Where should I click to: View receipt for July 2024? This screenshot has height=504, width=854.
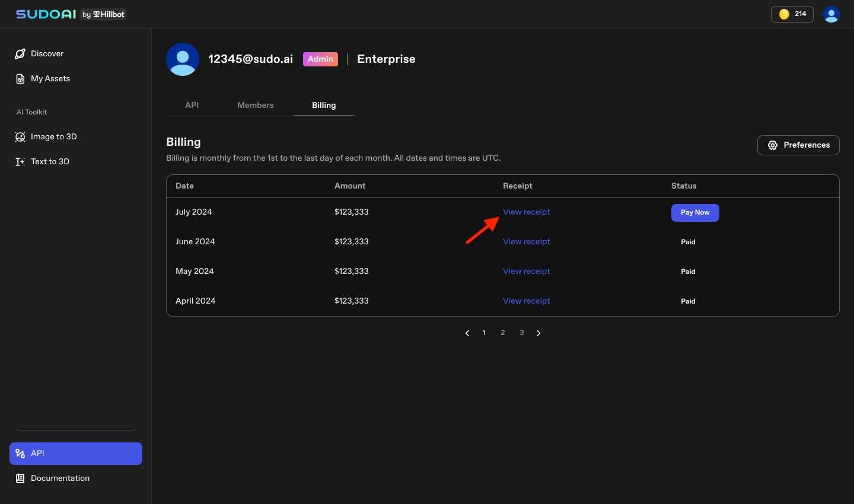coord(526,212)
